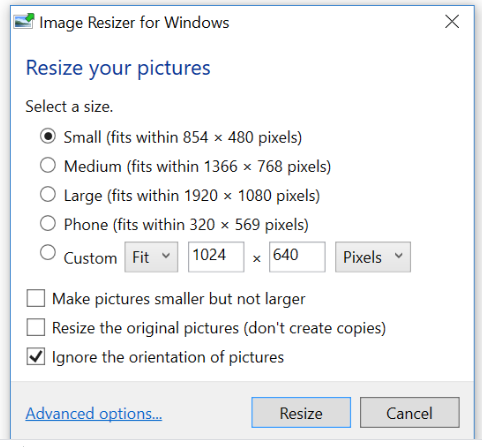Viewport: 482px width, 447px height.
Task: Close the Image Resizer dialog window
Action: click(x=452, y=22)
